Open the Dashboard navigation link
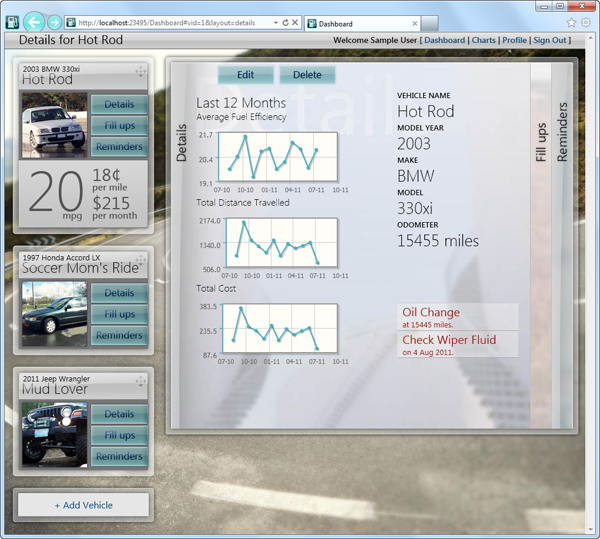This screenshot has width=600, height=539. (x=445, y=40)
